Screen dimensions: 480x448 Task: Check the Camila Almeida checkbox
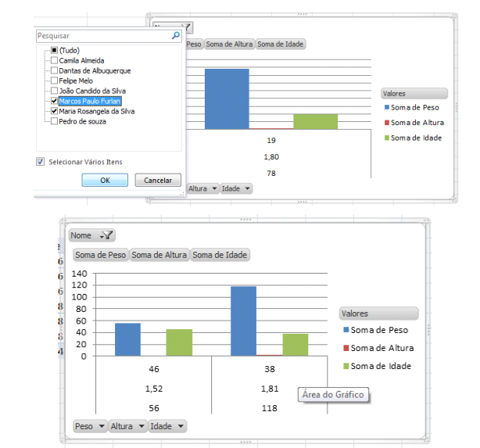point(53,60)
